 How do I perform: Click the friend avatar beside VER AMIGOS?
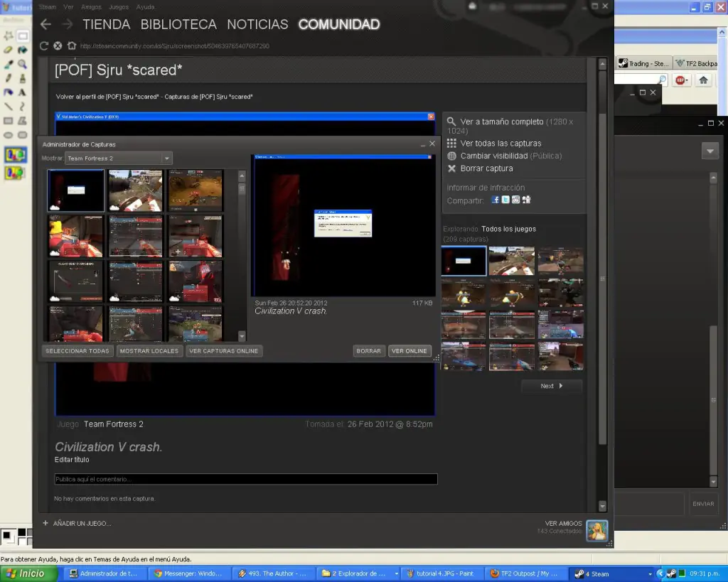pyautogui.click(x=596, y=531)
